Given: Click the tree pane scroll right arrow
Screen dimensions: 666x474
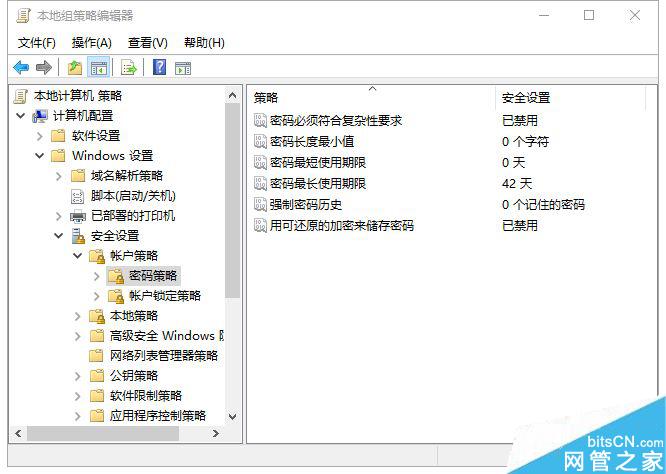Looking at the screenshot, I should click(x=216, y=433).
